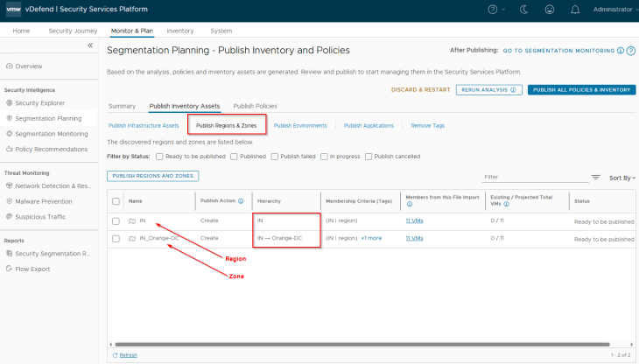The height and width of the screenshot is (364, 639).
Task: Check the 'Publish failed' status filter
Action: point(274,157)
